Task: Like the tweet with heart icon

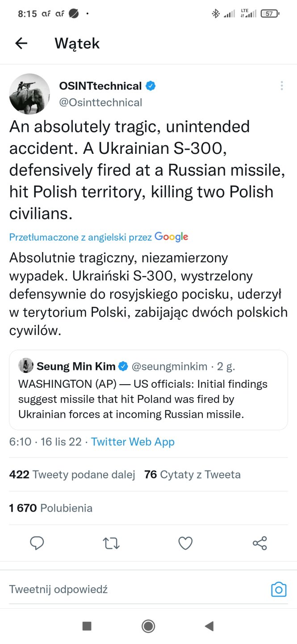Action: (x=185, y=543)
